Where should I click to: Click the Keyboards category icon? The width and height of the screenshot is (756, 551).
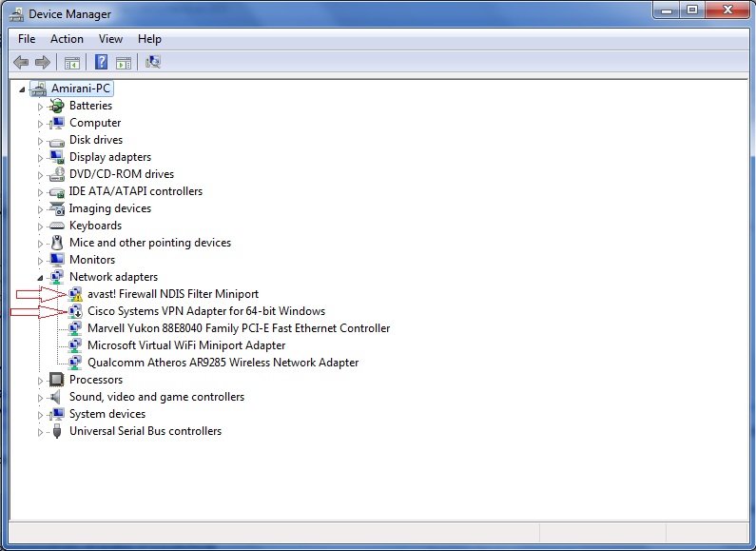57,226
